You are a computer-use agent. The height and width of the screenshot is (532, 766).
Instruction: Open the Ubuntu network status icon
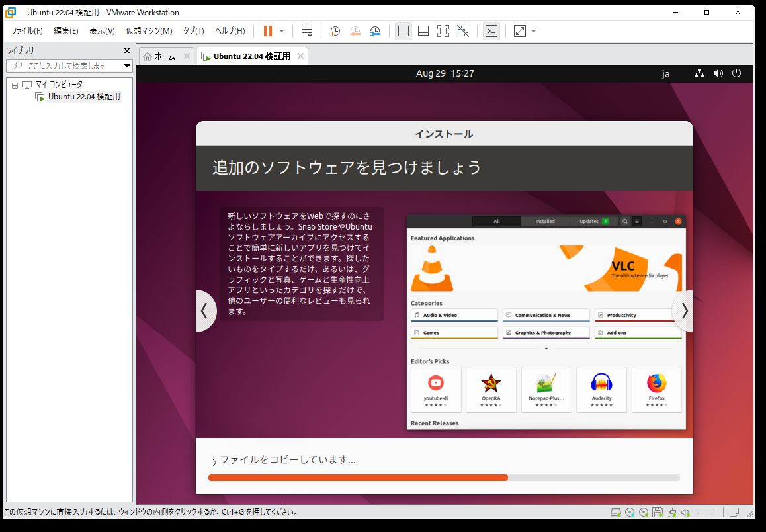tap(700, 73)
